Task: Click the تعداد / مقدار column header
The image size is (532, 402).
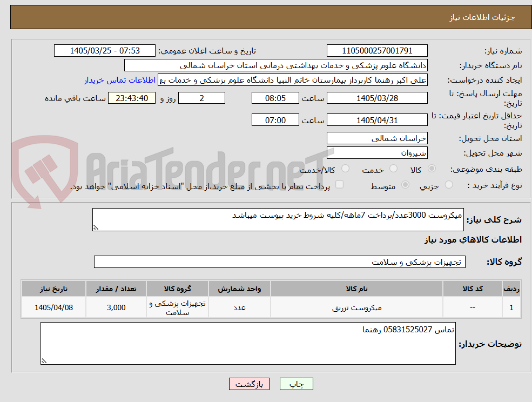Action: coord(116,289)
